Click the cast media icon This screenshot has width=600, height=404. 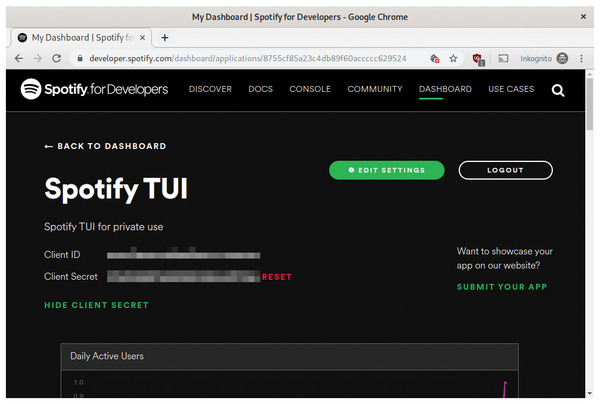(x=503, y=59)
